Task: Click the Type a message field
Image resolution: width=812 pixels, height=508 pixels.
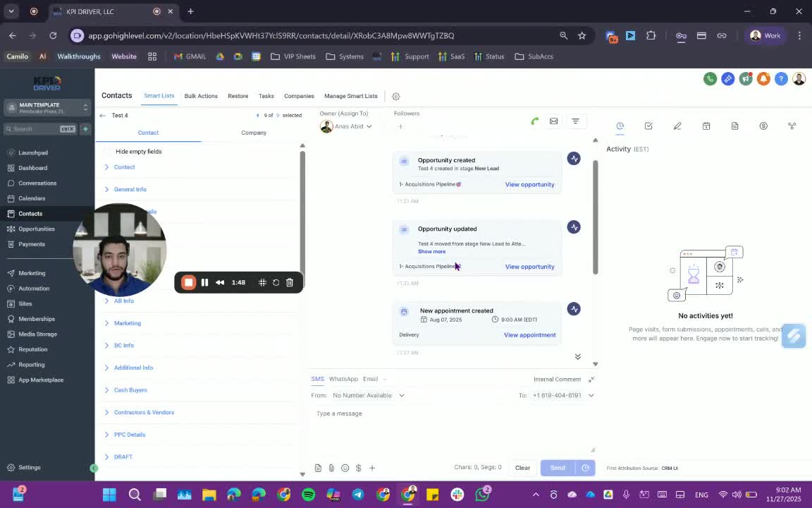Action: pos(454,429)
